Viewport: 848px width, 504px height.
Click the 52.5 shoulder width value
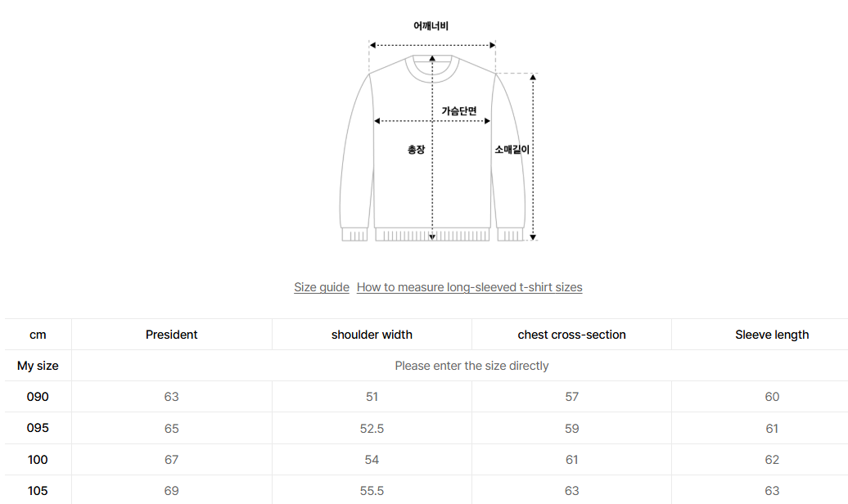372,429
